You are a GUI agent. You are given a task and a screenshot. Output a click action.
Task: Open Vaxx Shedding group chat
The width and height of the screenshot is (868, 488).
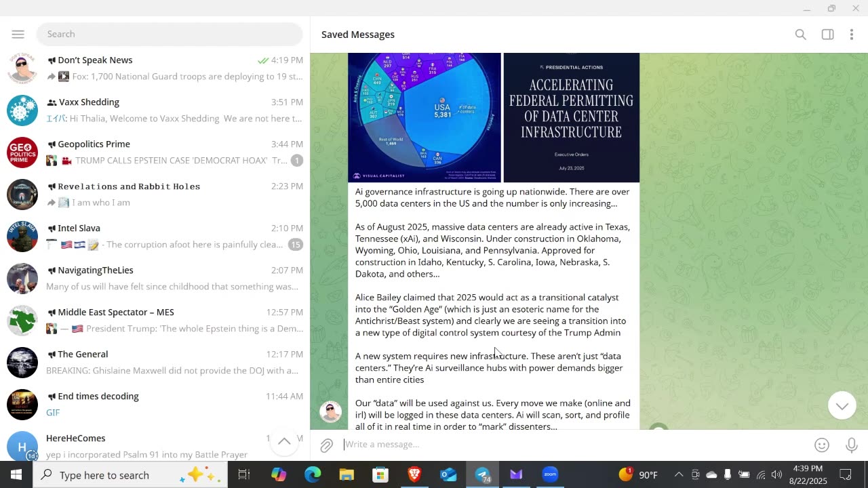point(155,110)
